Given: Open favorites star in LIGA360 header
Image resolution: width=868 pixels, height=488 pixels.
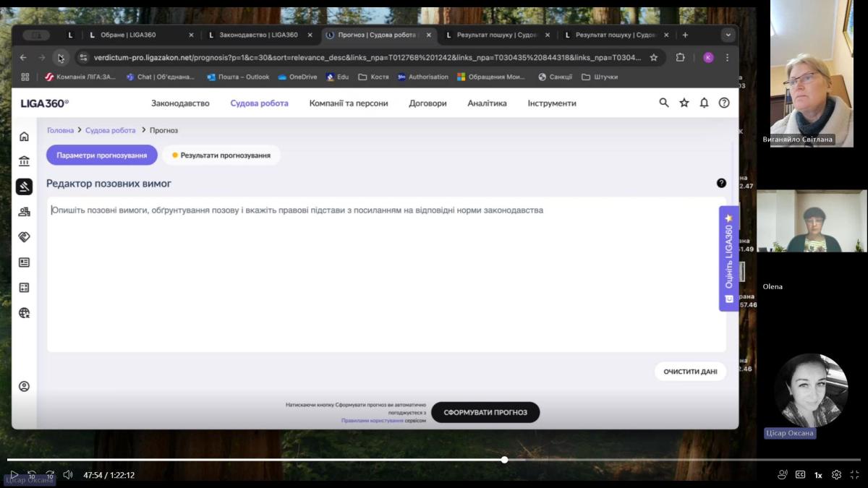Looking at the screenshot, I should (x=684, y=103).
